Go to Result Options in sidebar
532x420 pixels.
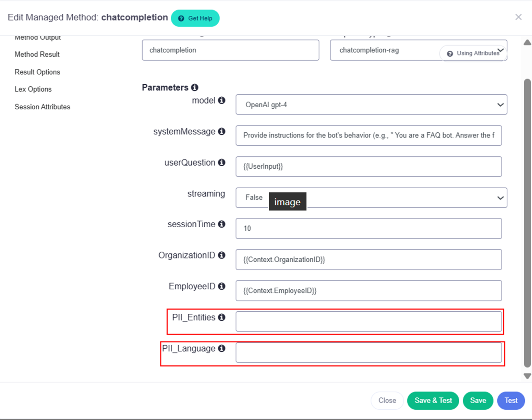click(x=37, y=72)
